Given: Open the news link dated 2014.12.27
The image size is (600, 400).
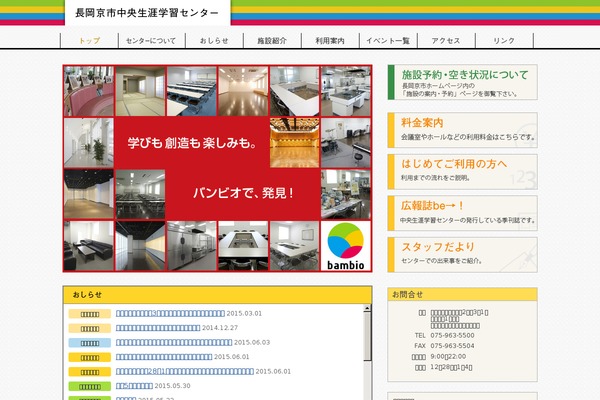Looking at the screenshot, I should tap(158, 328).
